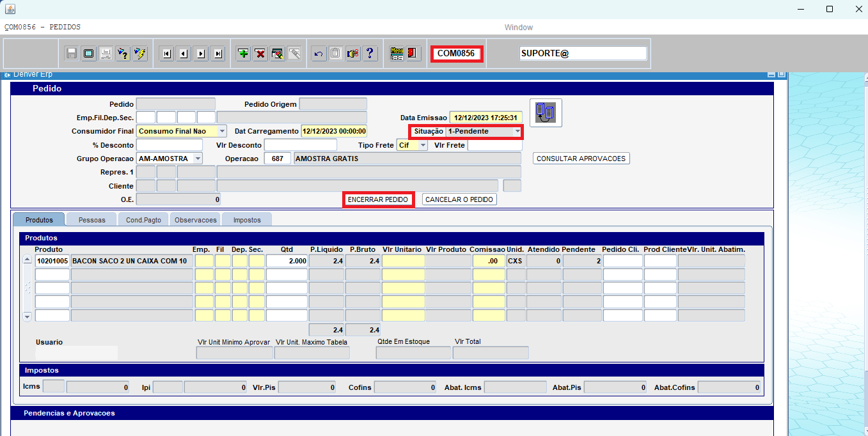Delete the record with red X icon
The width and height of the screenshot is (868, 436).
260,54
